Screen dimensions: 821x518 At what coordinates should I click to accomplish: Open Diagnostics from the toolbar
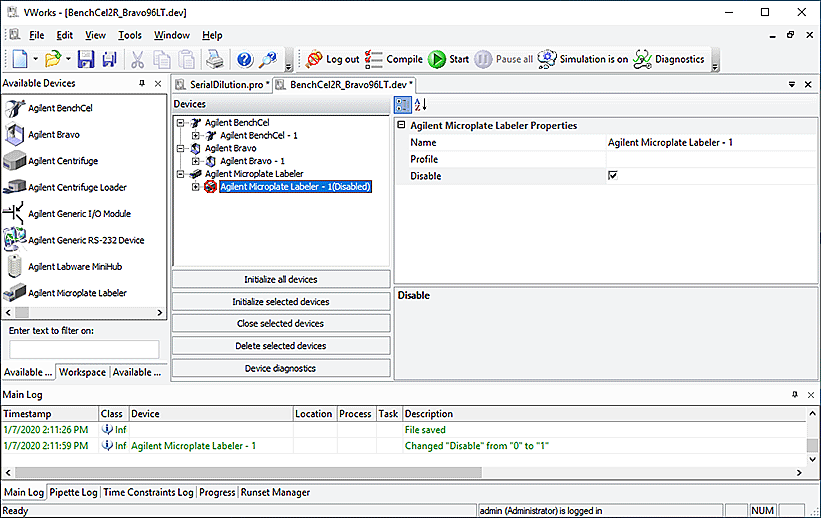click(x=669, y=59)
